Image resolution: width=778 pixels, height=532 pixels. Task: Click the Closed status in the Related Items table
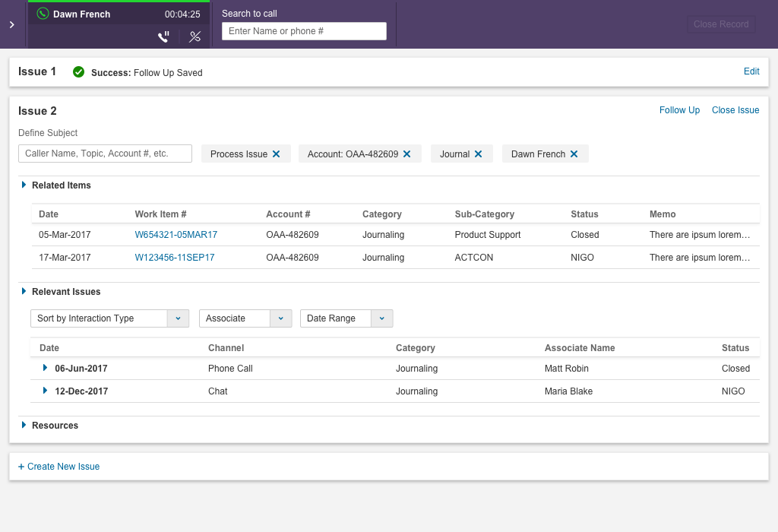(584, 235)
